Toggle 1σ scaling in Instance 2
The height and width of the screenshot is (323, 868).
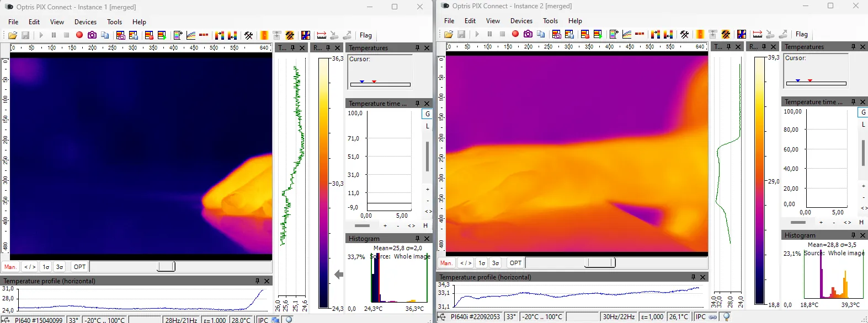(x=482, y=263)
